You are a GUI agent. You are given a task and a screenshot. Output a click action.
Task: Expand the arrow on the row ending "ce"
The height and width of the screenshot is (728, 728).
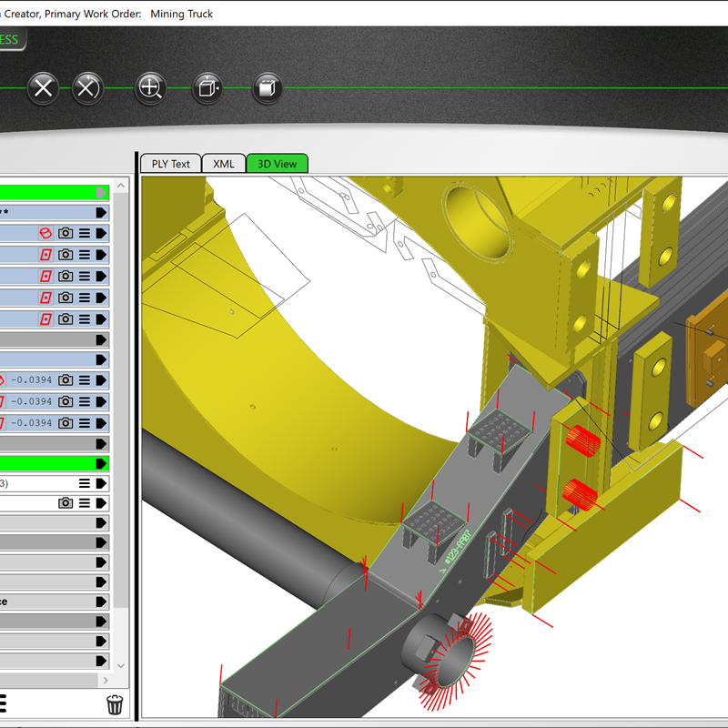(101, 602)
